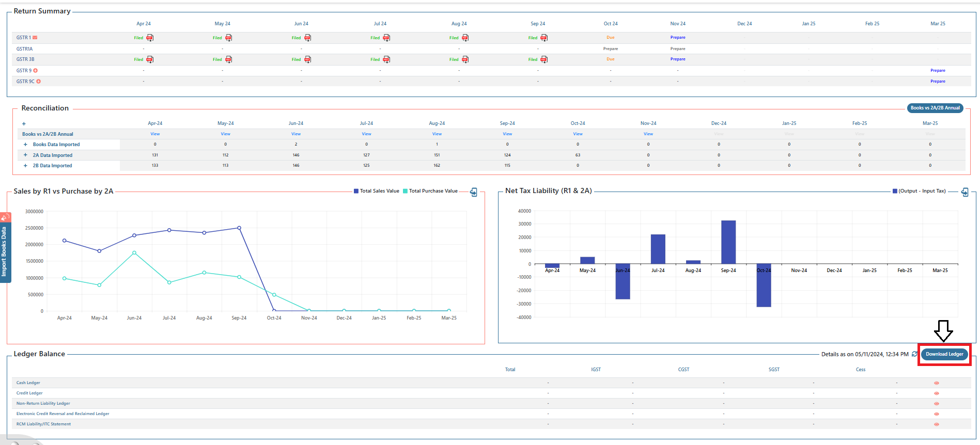View RCM Liability/ITC Statement eye icon

point(937,424)
